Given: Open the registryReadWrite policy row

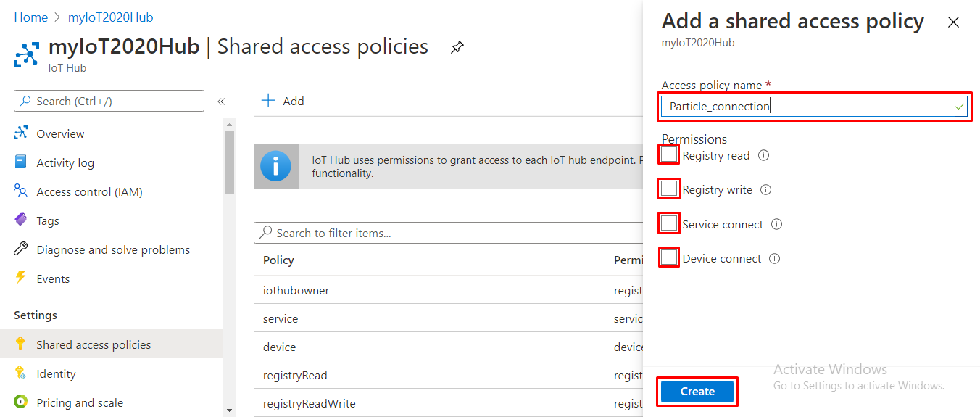Looking at the screenshot, I should click(310, 403).
